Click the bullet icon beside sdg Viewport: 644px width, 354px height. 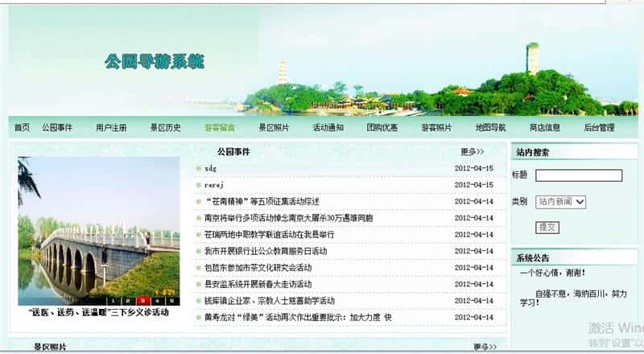click(x=199, y=168)
